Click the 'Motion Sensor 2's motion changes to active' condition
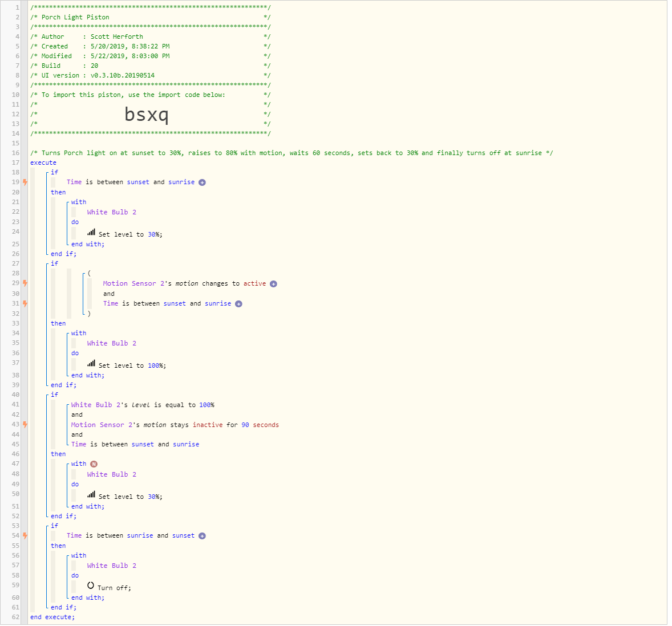The width and height of the screenshot is (672, 626). pyautogui.click(x=185, y=284)
